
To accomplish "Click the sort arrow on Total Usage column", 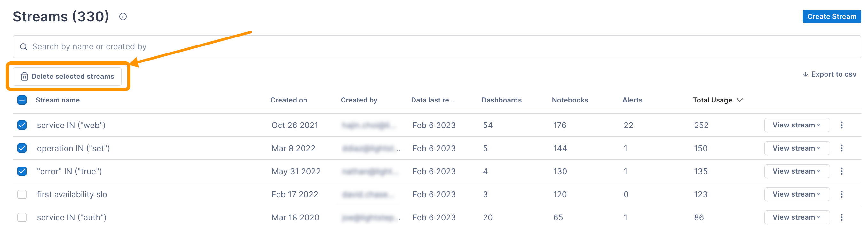I will [740, 100].
